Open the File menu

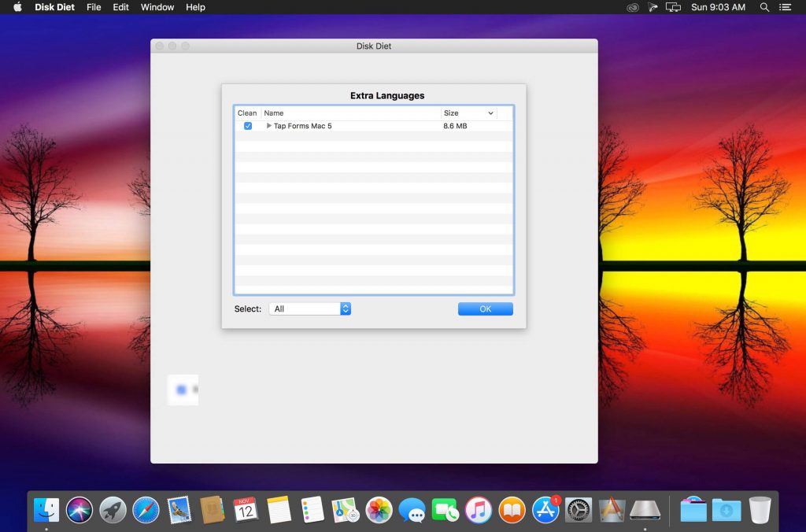(94, 7)
